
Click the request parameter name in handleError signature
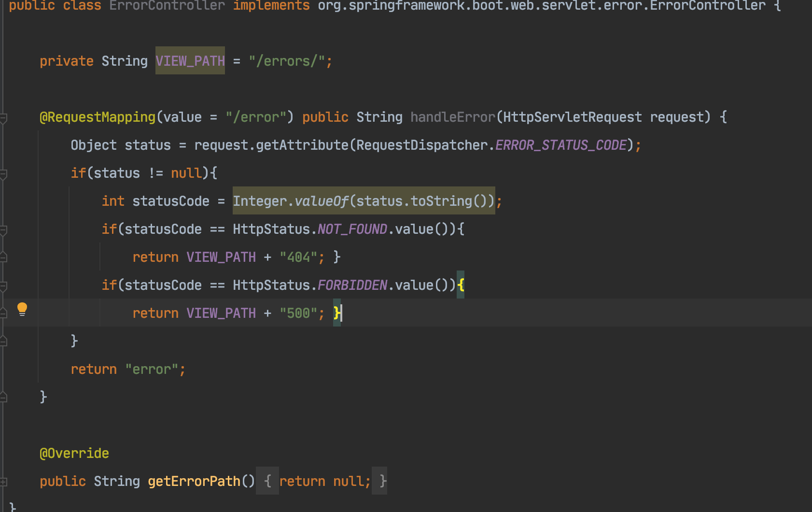(x=677, y=117)
